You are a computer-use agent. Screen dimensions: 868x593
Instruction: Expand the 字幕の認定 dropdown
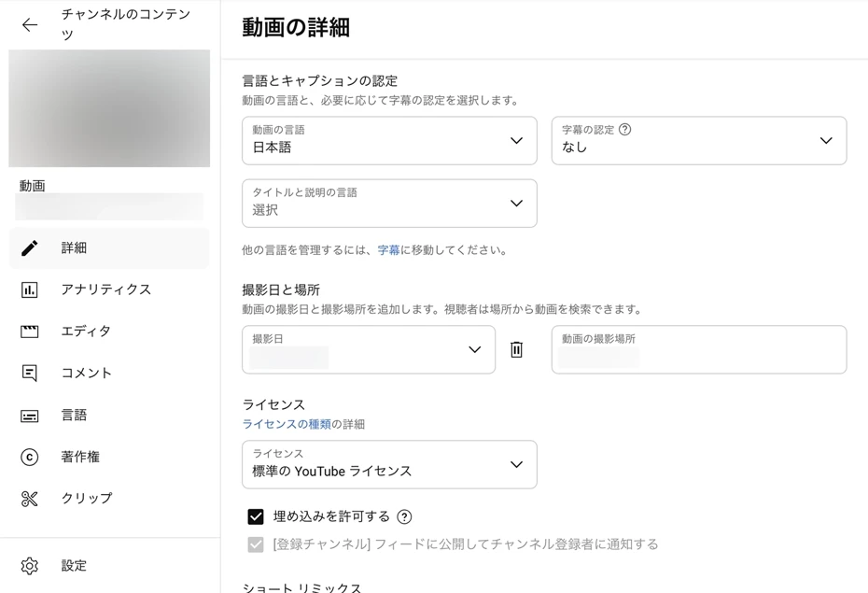pyautogui.click(x=825, y=140)
